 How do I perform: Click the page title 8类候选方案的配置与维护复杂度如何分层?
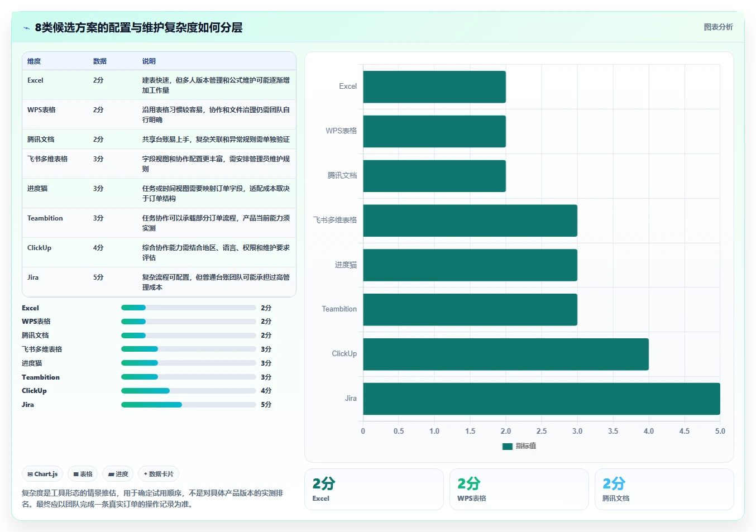[138, 28]
